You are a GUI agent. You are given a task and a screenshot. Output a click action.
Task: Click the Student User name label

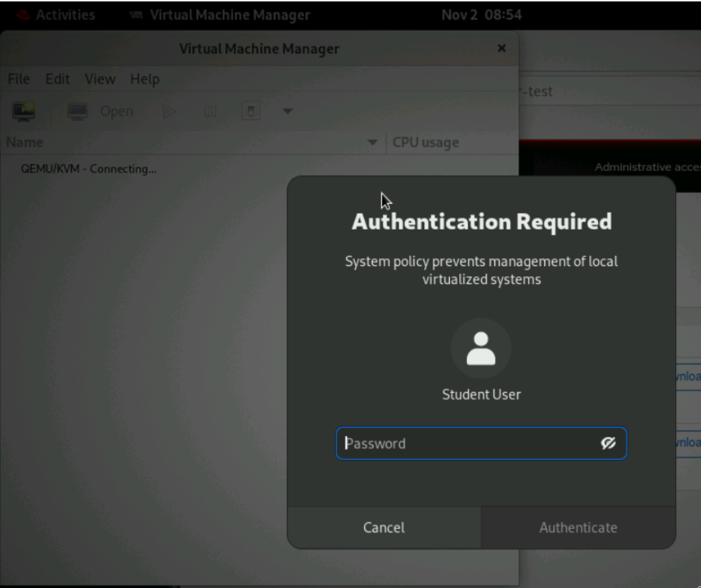pyautogui.click(x=481, y=394)
